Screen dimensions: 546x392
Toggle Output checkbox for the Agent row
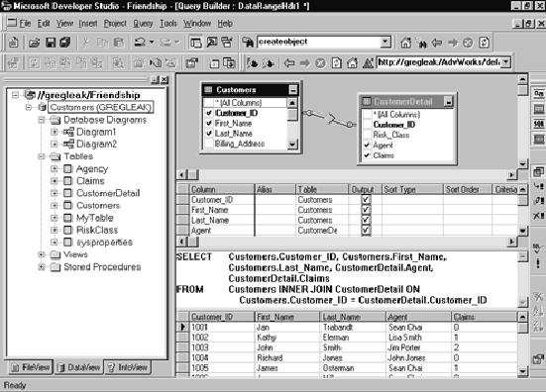(x=366, y=230)
